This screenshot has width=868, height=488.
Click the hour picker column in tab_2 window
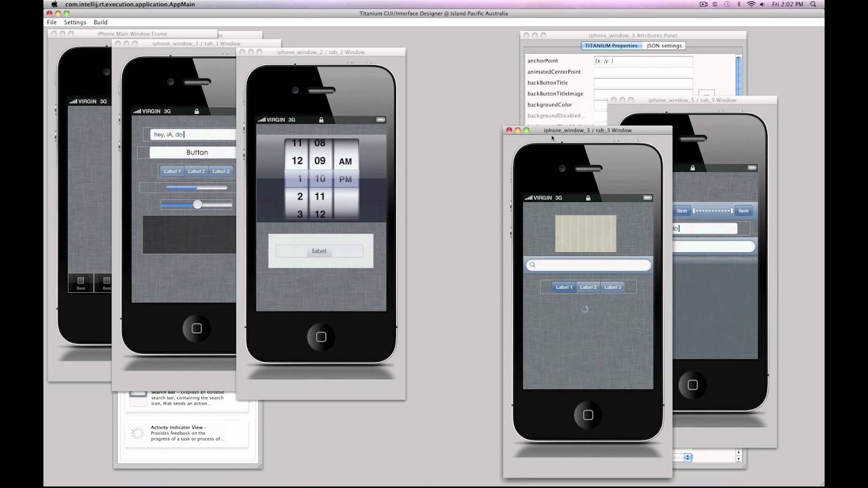[x=297, y=179]
